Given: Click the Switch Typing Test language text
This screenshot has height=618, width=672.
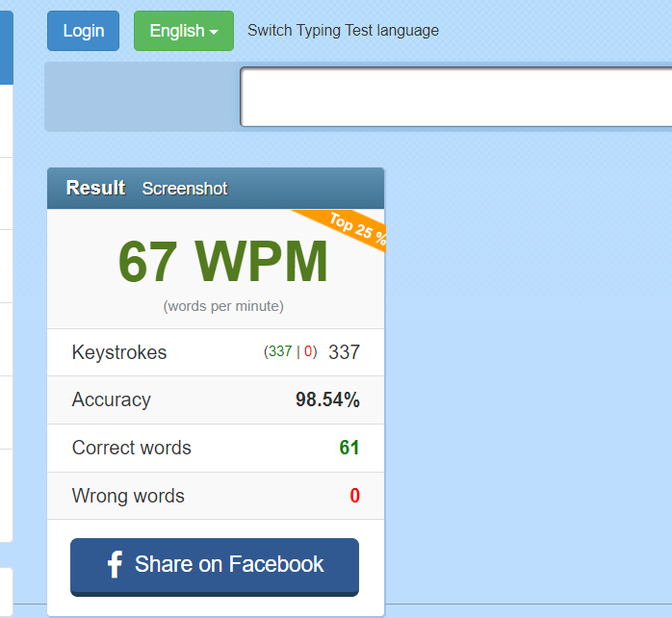Looking at the screenshot, I should tap(343, 31).
